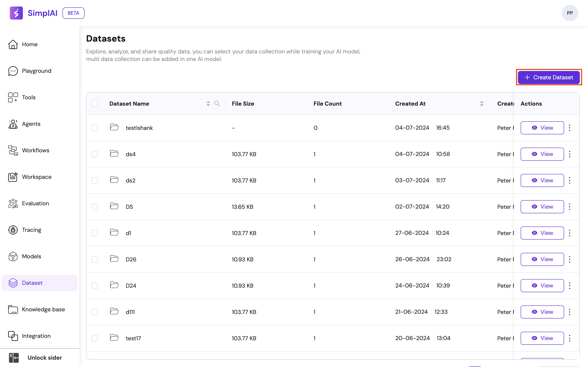This screenshot has height=367, width=588.
Task: Click the Create Dataset button
Action: pyautogui.click(x=549, y=77)
